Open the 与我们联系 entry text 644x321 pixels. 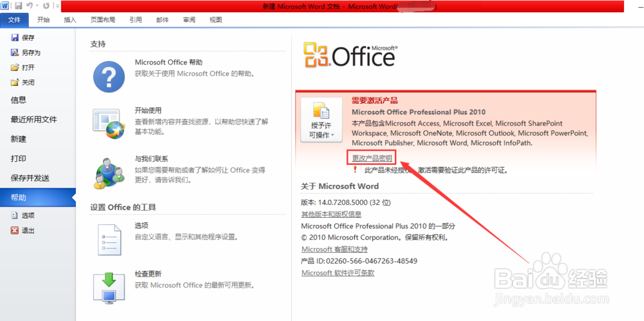pos(151,159)
